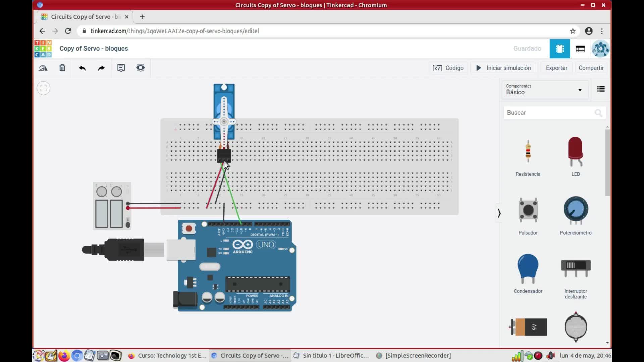Open the notes tool icon

121,68
